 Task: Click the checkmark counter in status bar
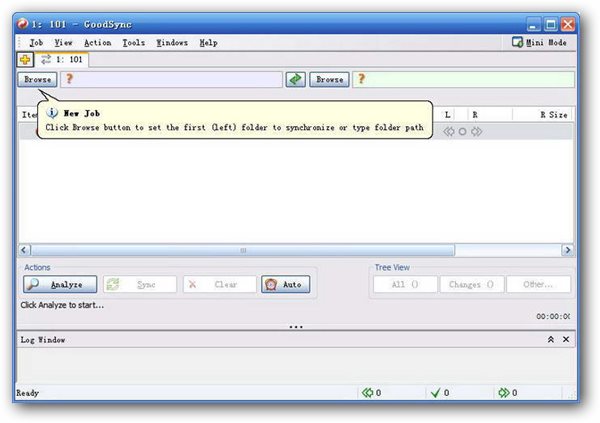440,393
